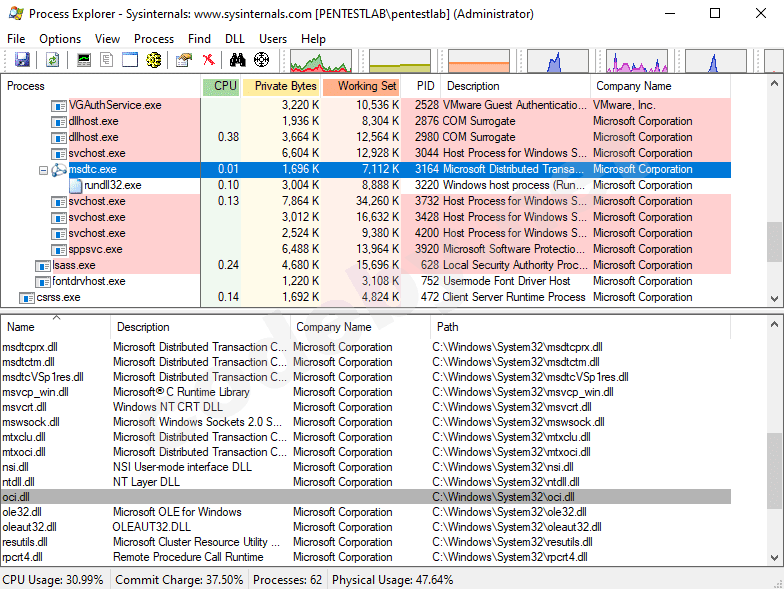
Task: Select the msdtcprx.dll row
Action: click(366, 347)
